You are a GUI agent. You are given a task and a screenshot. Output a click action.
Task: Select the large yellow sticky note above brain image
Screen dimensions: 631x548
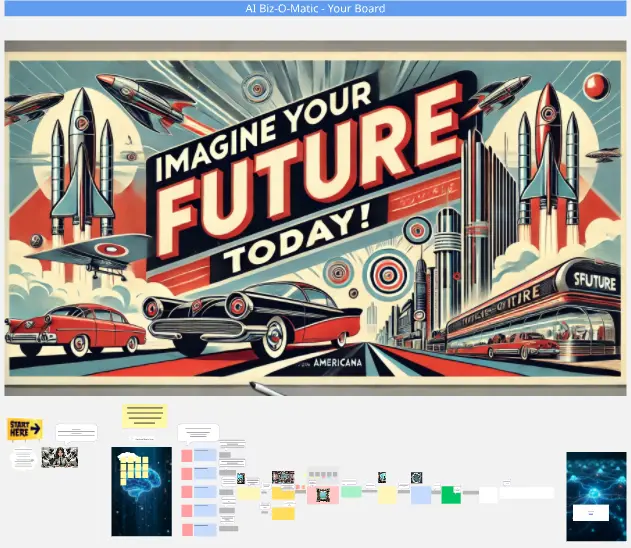[x=144, y=416]
